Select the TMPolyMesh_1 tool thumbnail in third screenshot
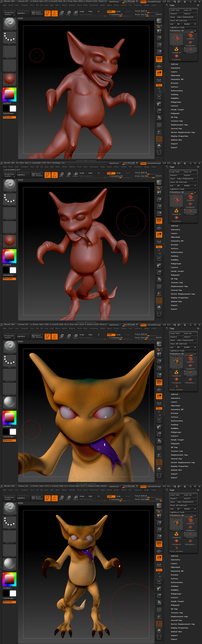The height and width of the screenshot is (644, 202). (190, 380)
